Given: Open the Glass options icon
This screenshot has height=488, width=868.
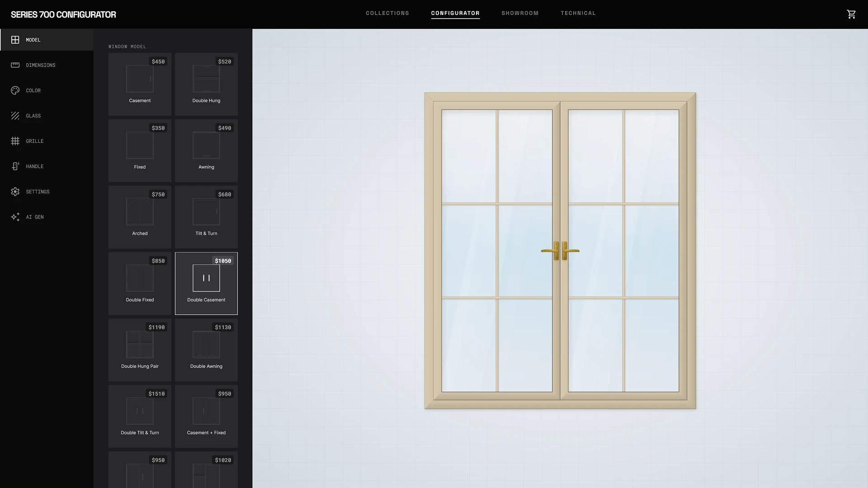Looking at the screenshot, I should click(15, 116).
